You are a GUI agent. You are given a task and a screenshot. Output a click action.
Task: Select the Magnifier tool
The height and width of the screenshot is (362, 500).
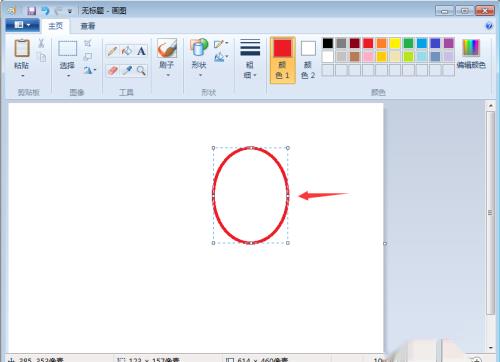pyautogui.click(x=141, y=70)
